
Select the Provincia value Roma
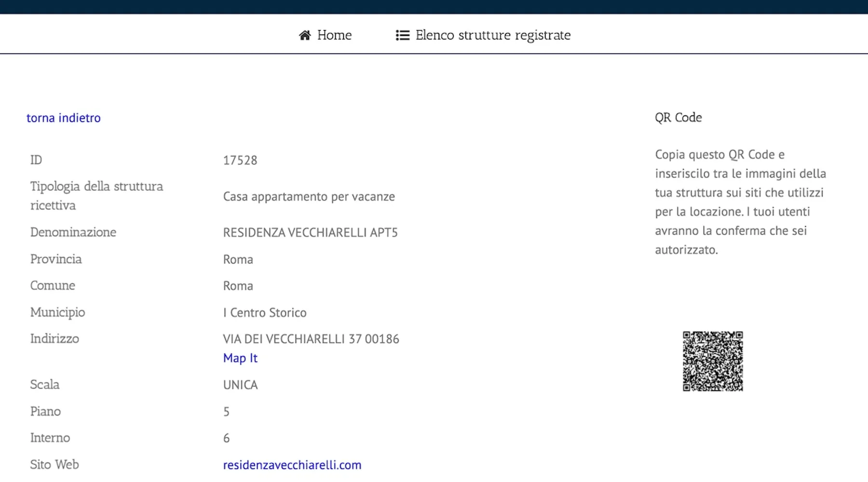pos(238,259)
